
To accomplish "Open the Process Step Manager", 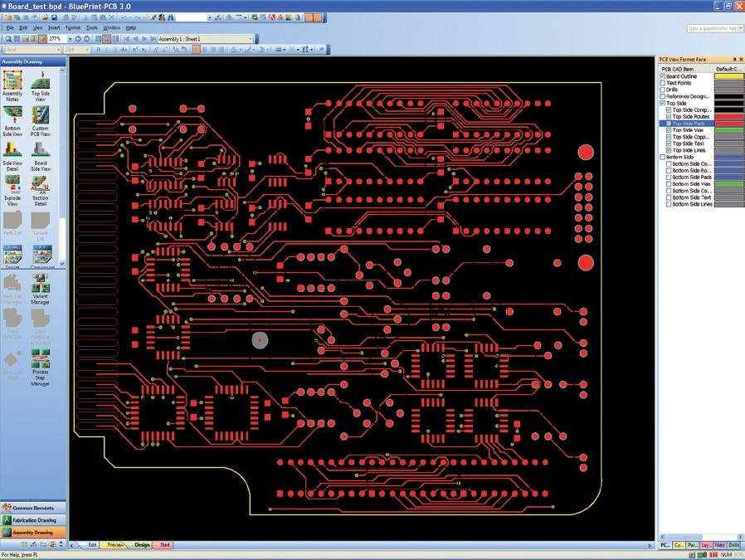I will pyautogui.click(x=41, y=368).
